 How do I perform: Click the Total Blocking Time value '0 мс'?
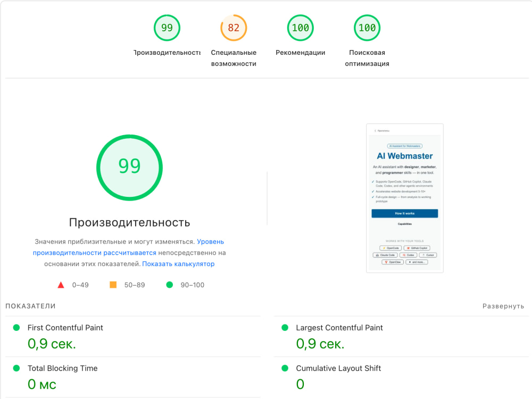(x=41, y=385)
